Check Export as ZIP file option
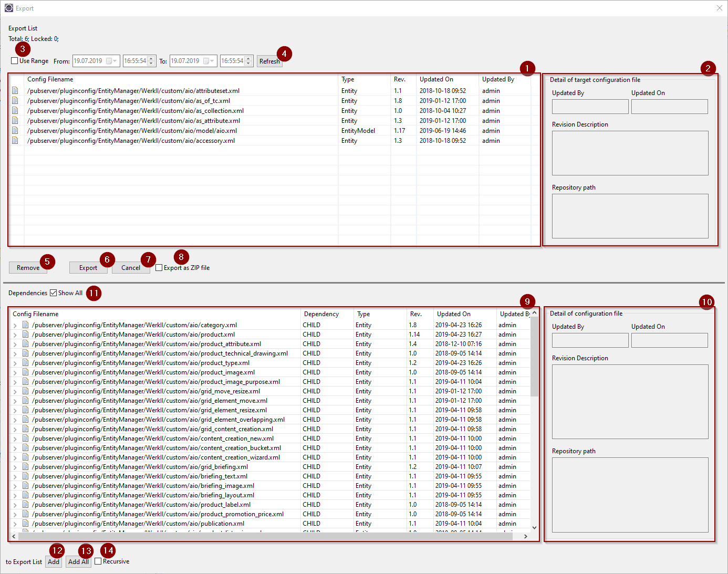 click(x=159, y=268)
